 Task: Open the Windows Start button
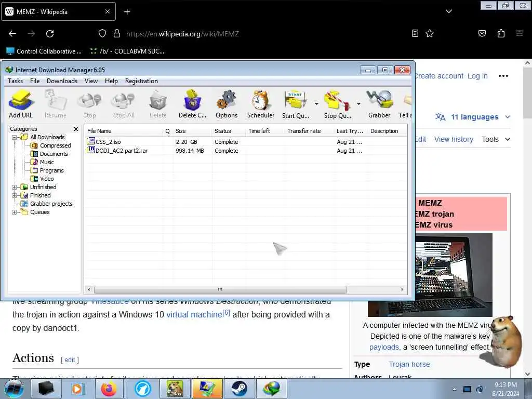coord(14,389)
